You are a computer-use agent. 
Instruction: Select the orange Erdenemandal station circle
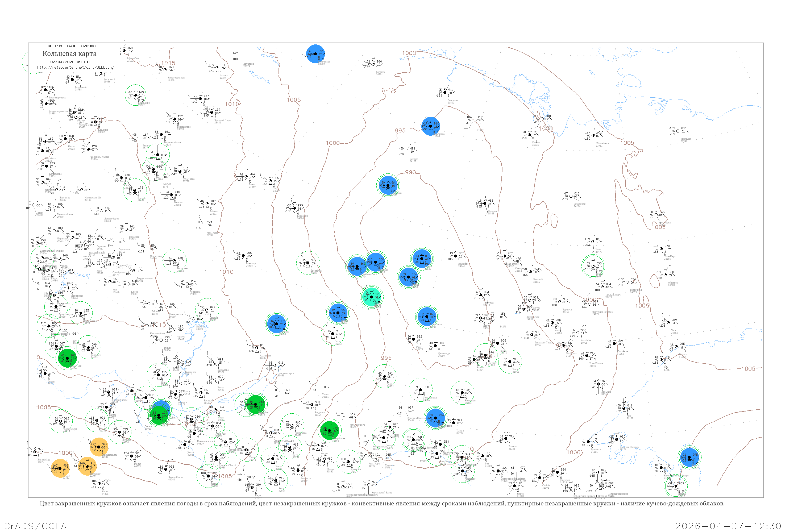(99, 447)
